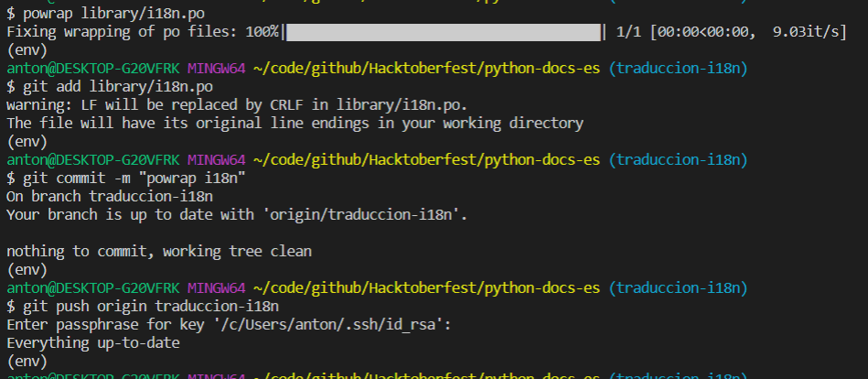This screenshot has height=379, width=868.
Task: Click 'CRLF' in the warning line
Action: click(287, 105)
